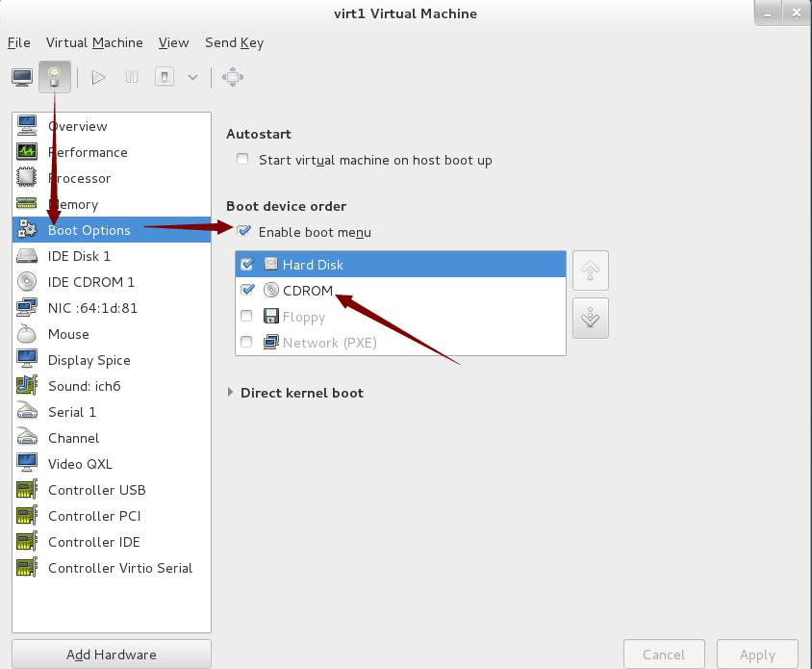The width and height of the screenshot is (812, 669).
Task: Open the Virtual Machine menu
Action: pyautogui.click(x=94, y=42)
